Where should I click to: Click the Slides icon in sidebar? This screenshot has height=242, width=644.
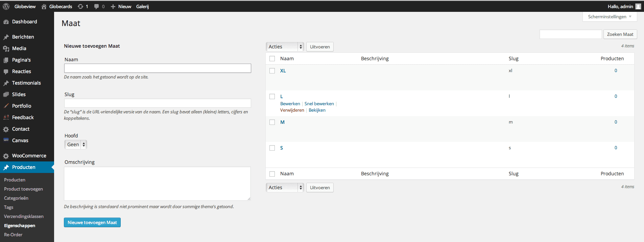click(6, 94)
